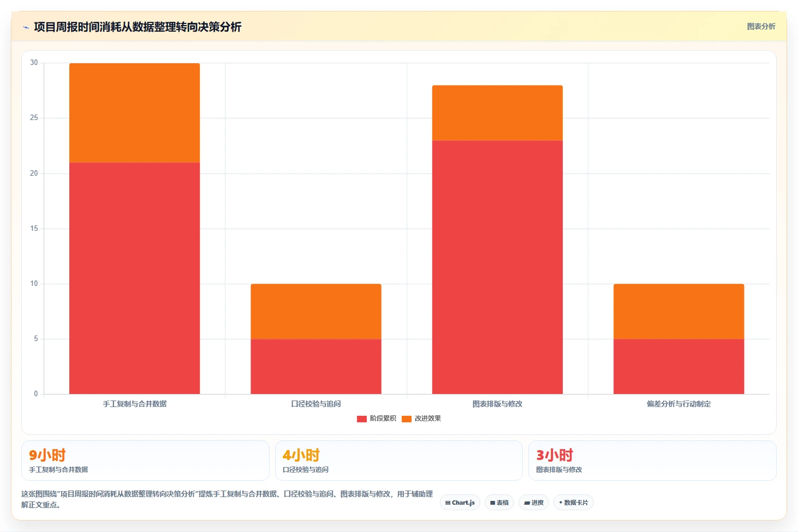798x532 pixels.
Task: Click the 4小时 stat value
Action: (x=301, y=455)
